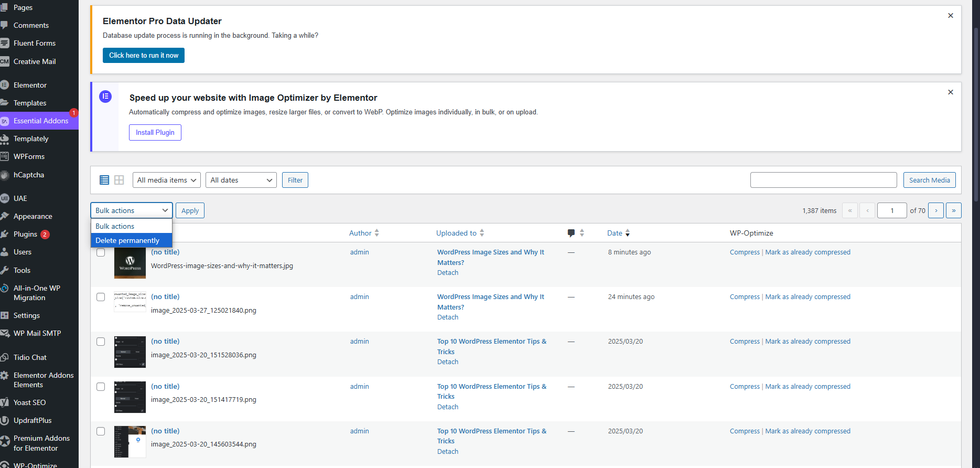Select checkbox for WordPress-image-sizes-and-why-it-matters.jpg
This screenshot has height=468, width=980.
(101, 252)
